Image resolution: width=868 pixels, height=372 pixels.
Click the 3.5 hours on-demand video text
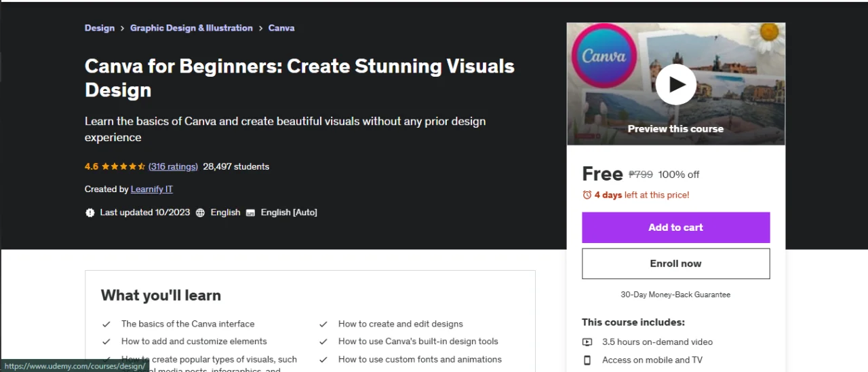point(657,342)
